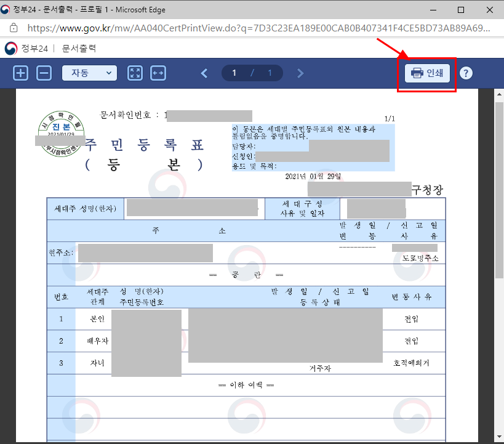Click the fit-to-page fullscreen icon
This screenshot has height=444, width=504.
coord(135,73)
